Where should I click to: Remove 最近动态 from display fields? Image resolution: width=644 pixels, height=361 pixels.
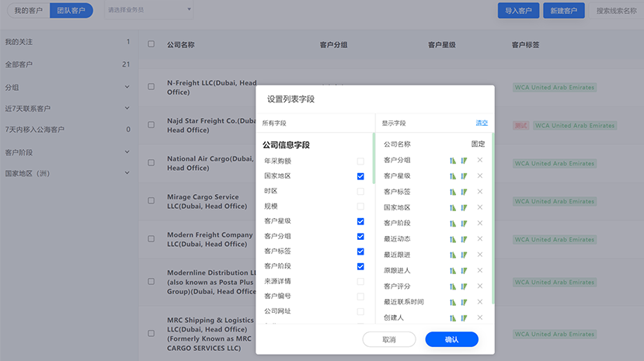pyautogui.click(x=480, y=239)
